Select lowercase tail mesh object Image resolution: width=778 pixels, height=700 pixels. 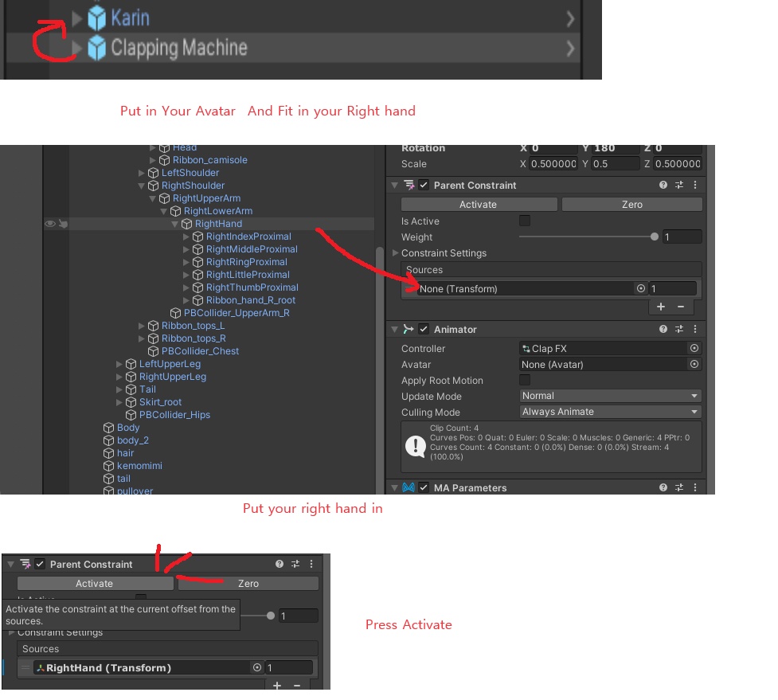point(123,479)
